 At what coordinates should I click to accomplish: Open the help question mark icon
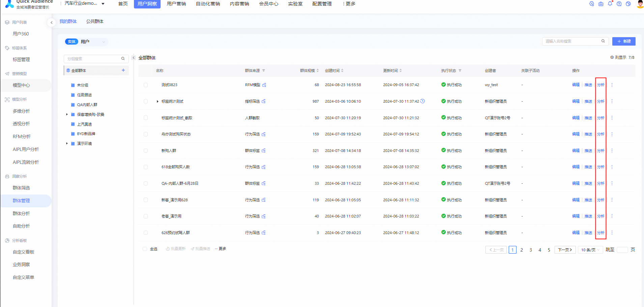[619, 4]
